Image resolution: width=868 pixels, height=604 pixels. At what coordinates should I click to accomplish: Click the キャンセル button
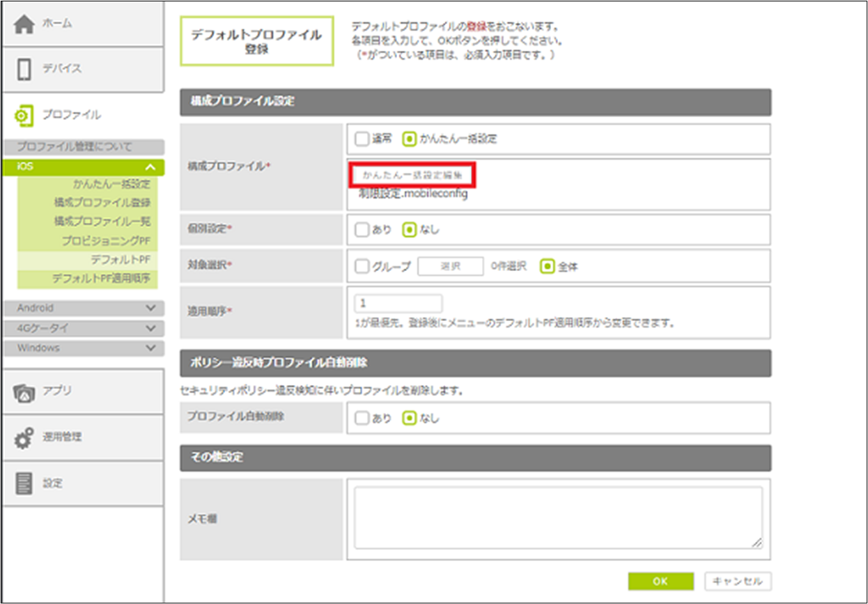pos(738,581)
